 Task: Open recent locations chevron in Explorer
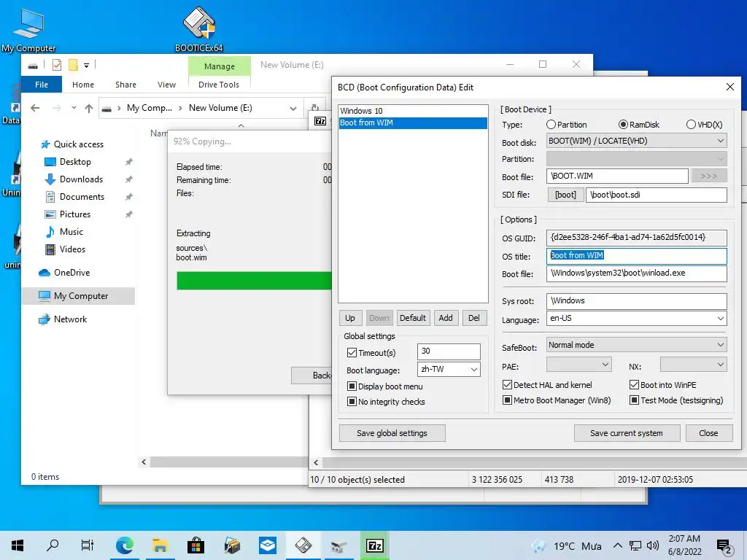pyautogui.click(x=74, y=108)
